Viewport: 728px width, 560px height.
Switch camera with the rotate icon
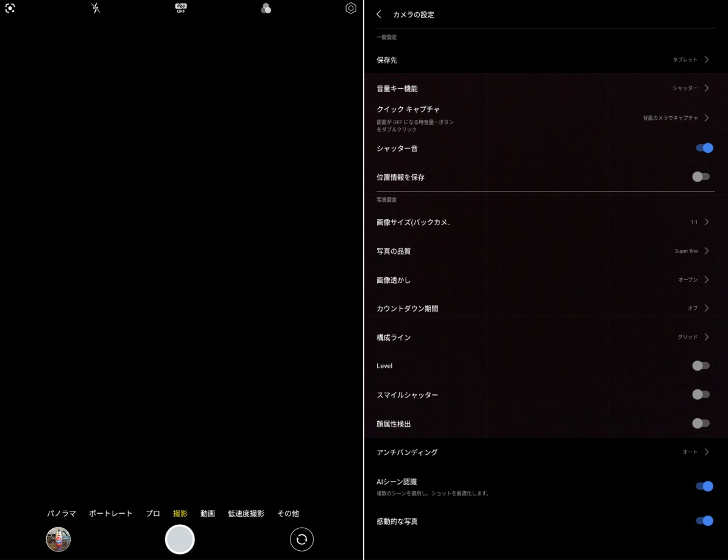pos(302,539)
